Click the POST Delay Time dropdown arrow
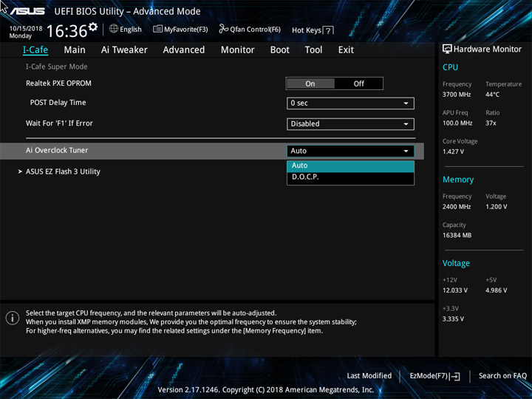Image resolution: width=532 pixels, height=399 pixels. coord(406,103)
